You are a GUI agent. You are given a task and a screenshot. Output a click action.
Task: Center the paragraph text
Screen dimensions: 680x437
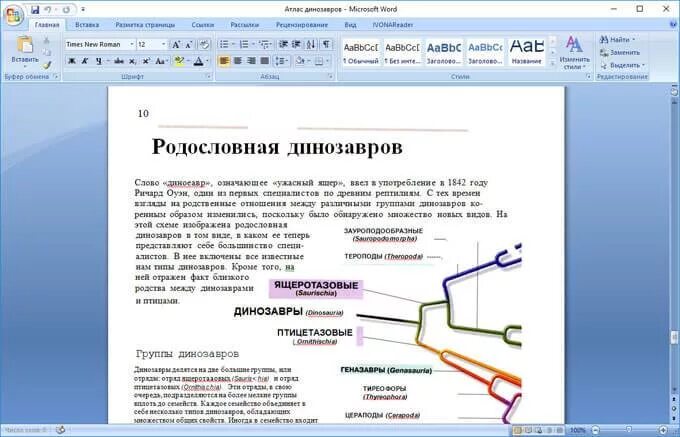coord(238,61)
